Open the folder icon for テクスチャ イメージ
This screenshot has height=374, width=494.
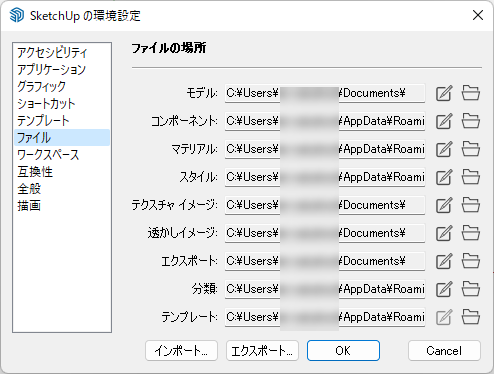(471, 205)
